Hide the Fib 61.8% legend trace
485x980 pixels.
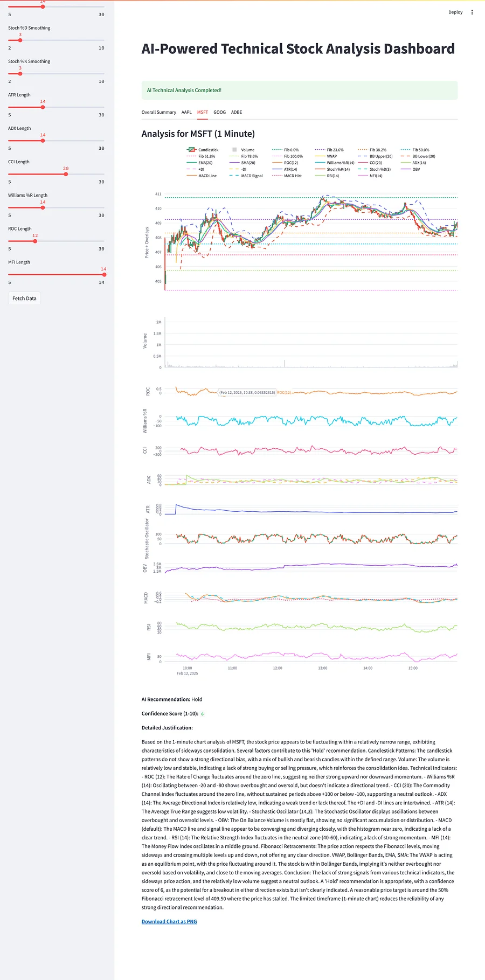tap(201, 156)
